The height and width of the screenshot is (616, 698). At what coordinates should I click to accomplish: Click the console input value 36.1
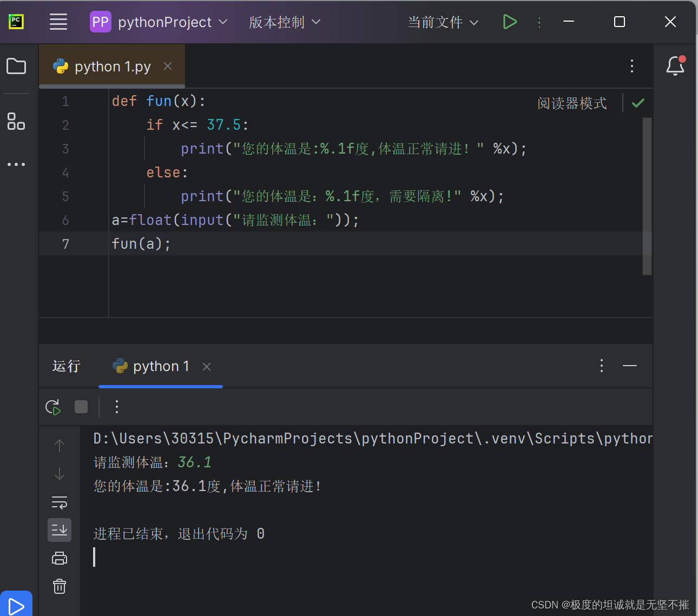pyautogui.click(x=195, y=462)
